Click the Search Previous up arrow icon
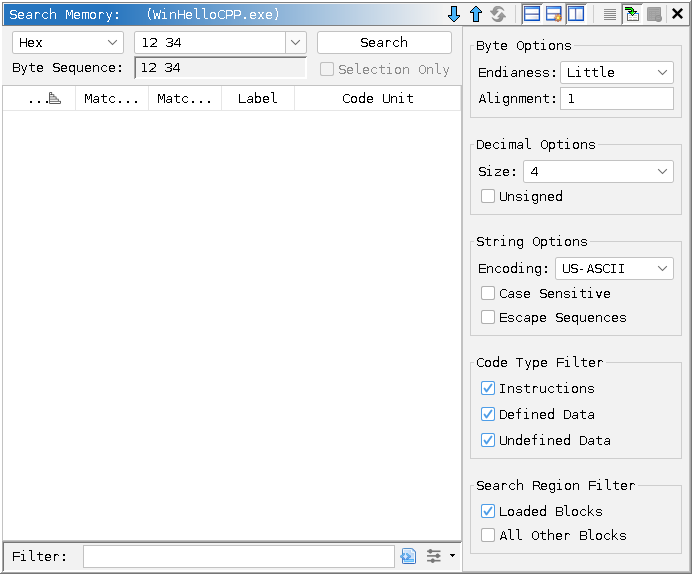 coord(475,14)
